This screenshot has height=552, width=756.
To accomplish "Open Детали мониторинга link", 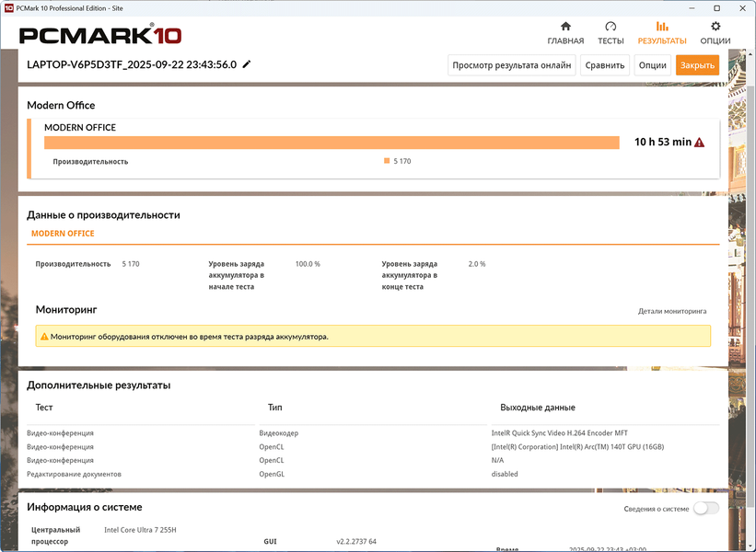I will pyautogui.click(x=672, y=311).
